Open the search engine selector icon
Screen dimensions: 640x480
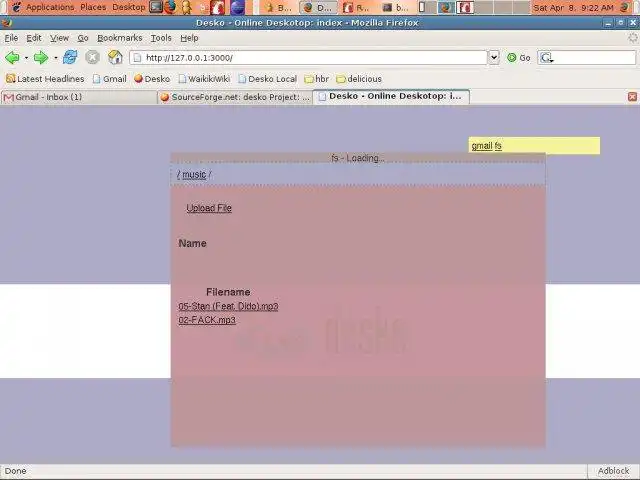click(547, 58)
